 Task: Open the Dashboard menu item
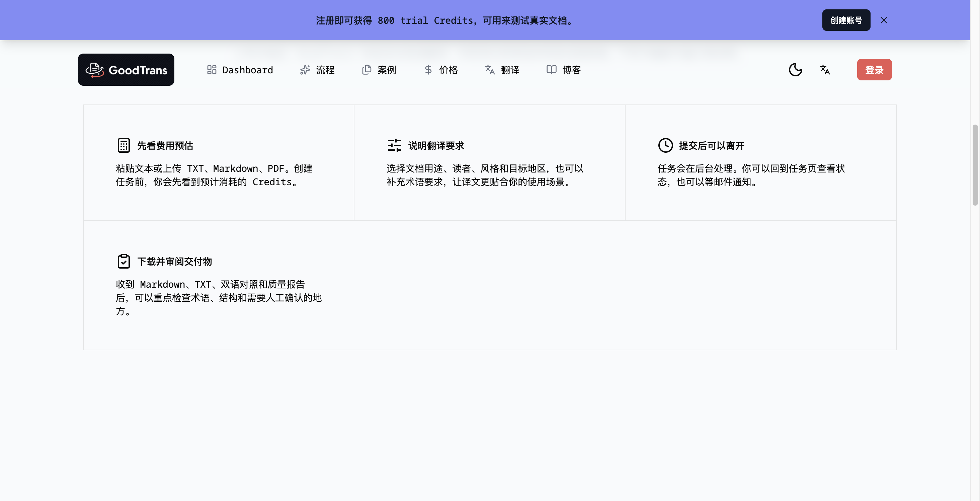[240, 70]
